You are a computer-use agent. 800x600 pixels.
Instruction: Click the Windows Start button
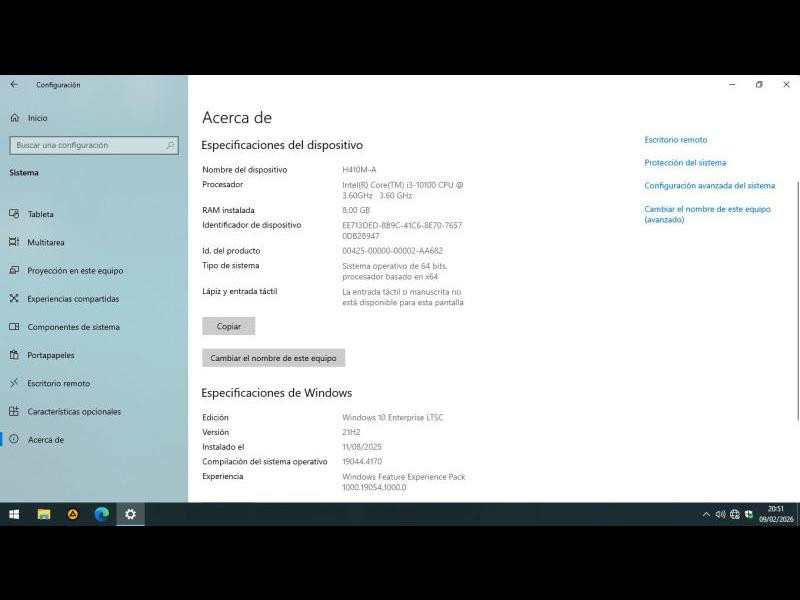click(x=14, y=514)
